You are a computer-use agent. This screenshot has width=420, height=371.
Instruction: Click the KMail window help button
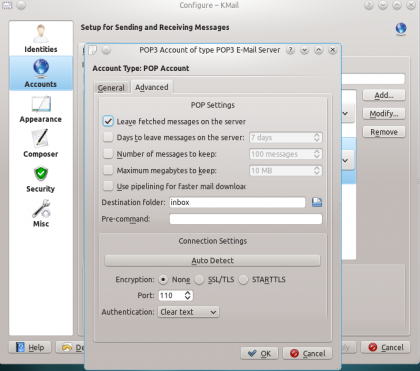pos(369,5)
